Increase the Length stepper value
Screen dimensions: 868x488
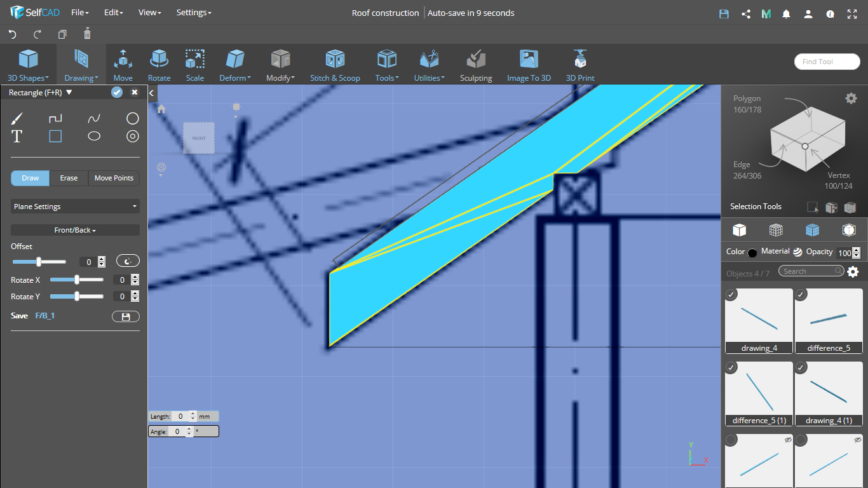point(193,414)
